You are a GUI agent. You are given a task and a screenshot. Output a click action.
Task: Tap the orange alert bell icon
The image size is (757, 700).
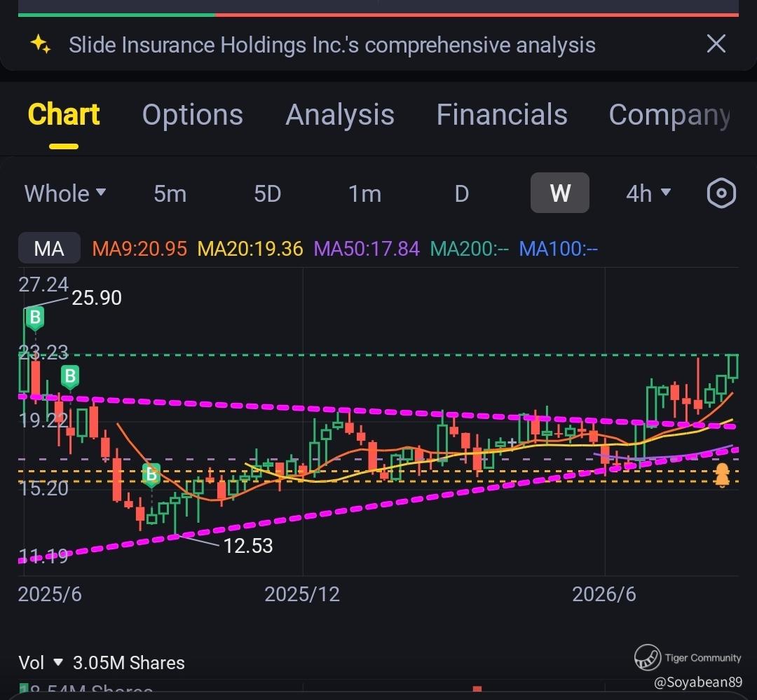click(722, 476)
